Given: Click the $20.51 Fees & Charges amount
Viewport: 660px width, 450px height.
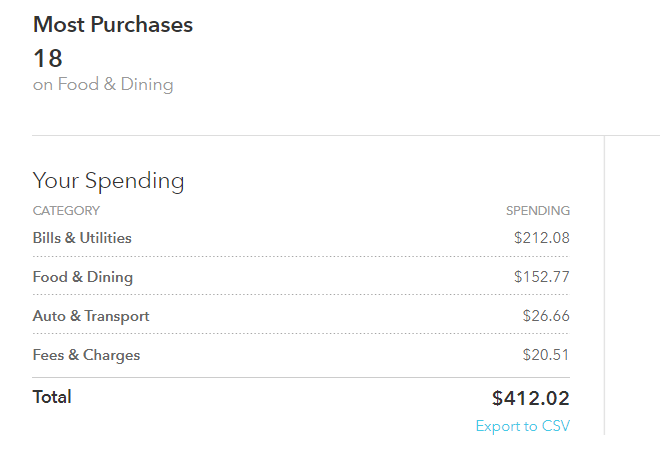Looking at the screenshot, I should click(x=545, y=355).
